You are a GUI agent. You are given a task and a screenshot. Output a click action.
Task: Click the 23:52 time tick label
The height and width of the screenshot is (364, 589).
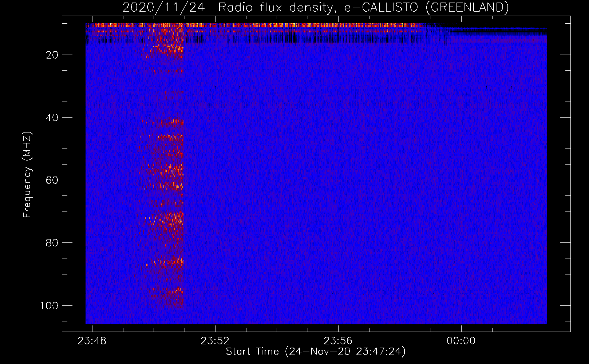pyautogui.click(x=215, y=341)
